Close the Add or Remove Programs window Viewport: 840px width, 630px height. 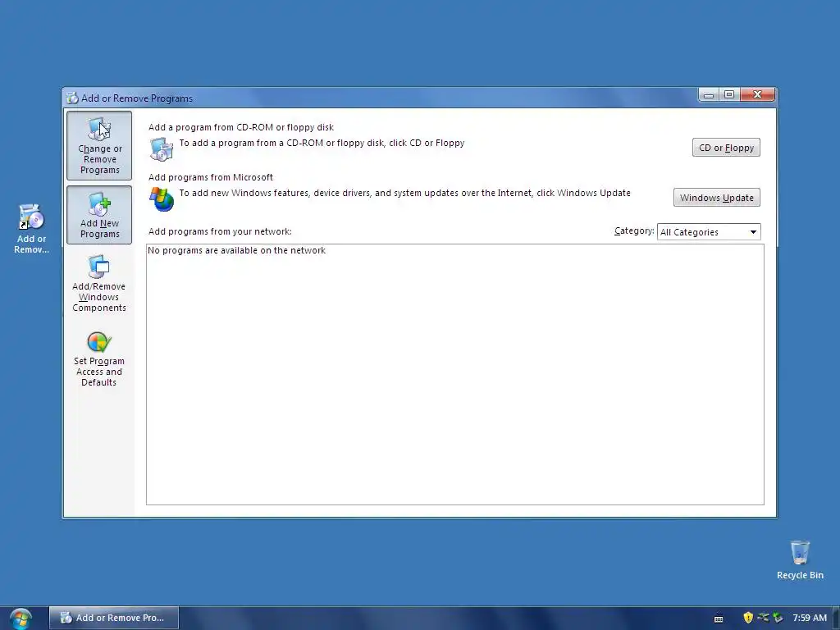click(757, 95)
